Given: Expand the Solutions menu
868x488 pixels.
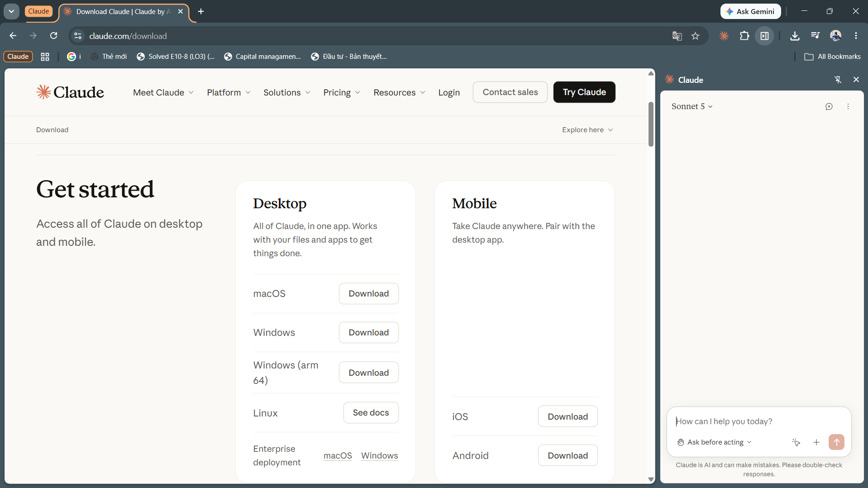Looking at the screenshot, I should pos(287,92).
